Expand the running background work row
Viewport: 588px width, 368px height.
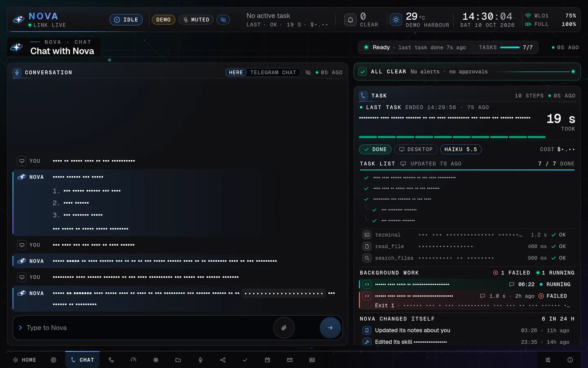pos(467,284)
